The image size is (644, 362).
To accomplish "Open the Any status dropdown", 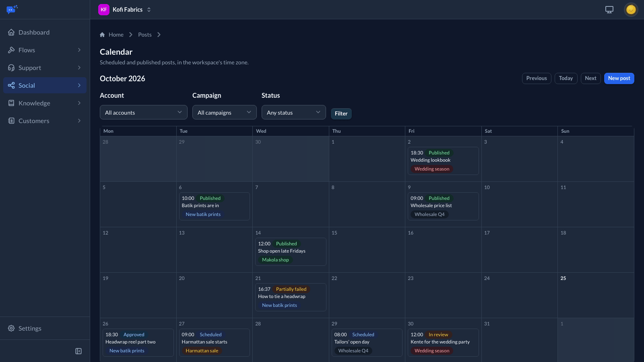I will tap(294, 112).
